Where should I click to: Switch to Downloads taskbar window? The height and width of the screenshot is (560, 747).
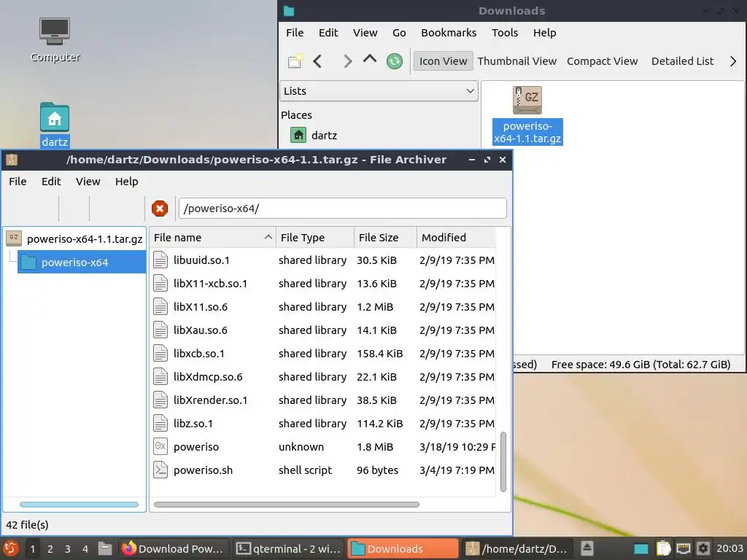pos(403,548)
